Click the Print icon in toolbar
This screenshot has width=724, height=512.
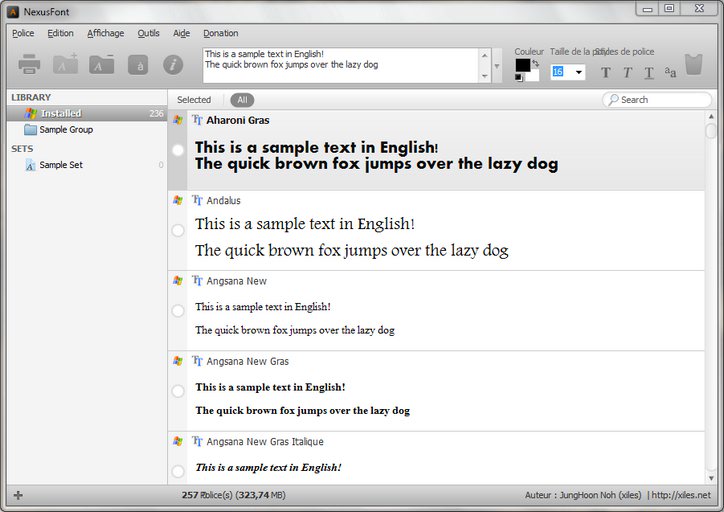pyautogui.click(x=29, y=65)
